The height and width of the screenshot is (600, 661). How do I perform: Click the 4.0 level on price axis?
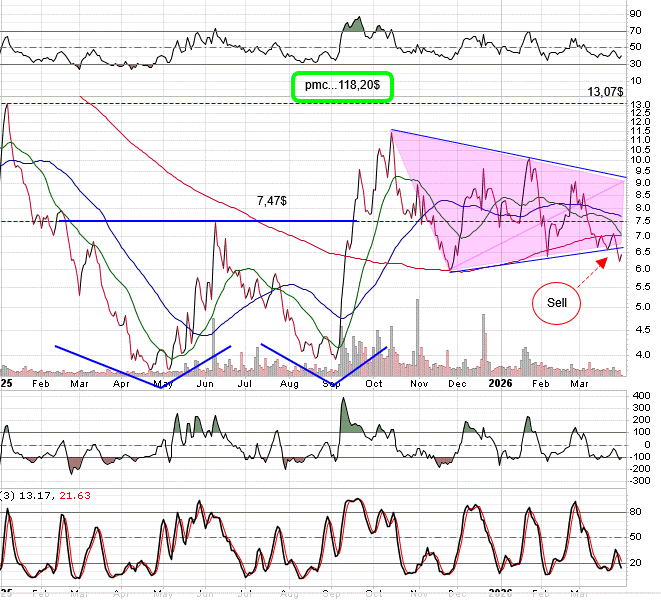pos(641,354)
